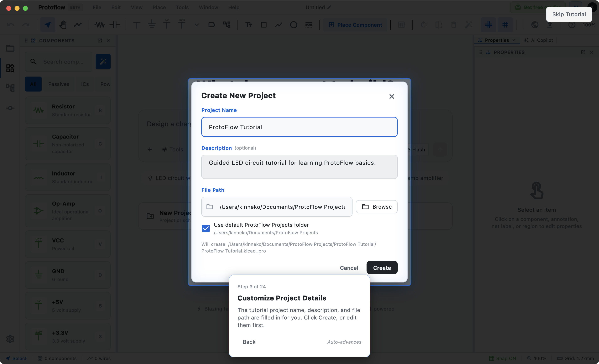Click the Project Name input field
Image resolution: width=599 pixels, height=364 pixels.
[x=299, y=127]
